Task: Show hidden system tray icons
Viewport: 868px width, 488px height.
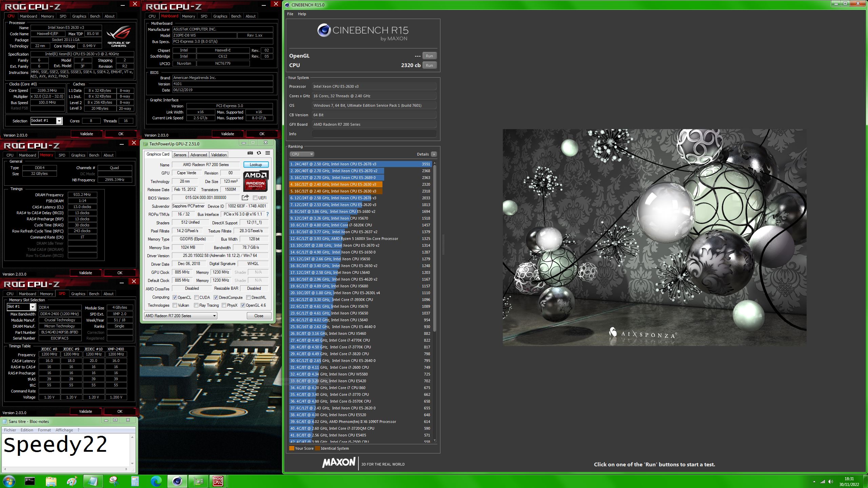Action: click(x=814, y=481)
